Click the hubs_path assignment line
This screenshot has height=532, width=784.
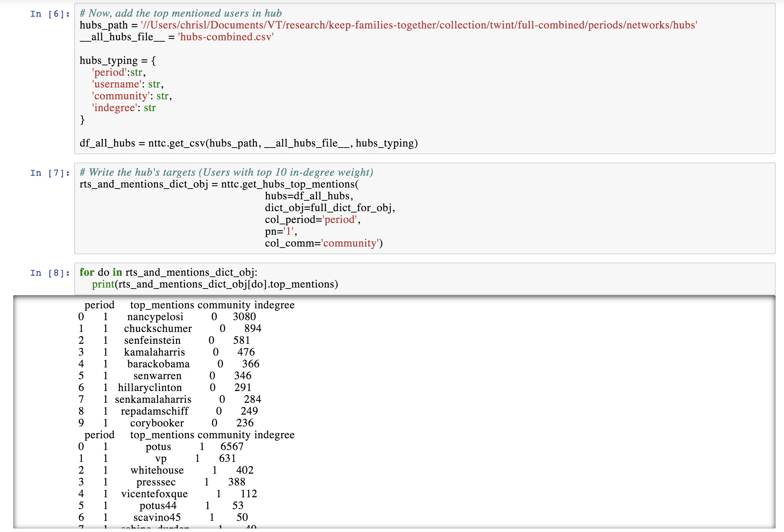(x=388, y=25)
